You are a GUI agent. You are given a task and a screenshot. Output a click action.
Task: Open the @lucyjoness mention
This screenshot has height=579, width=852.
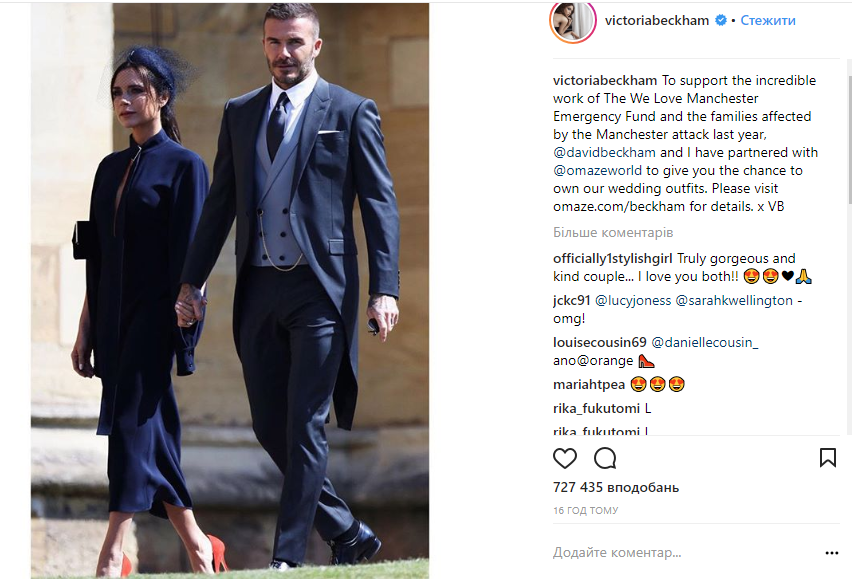633,300
